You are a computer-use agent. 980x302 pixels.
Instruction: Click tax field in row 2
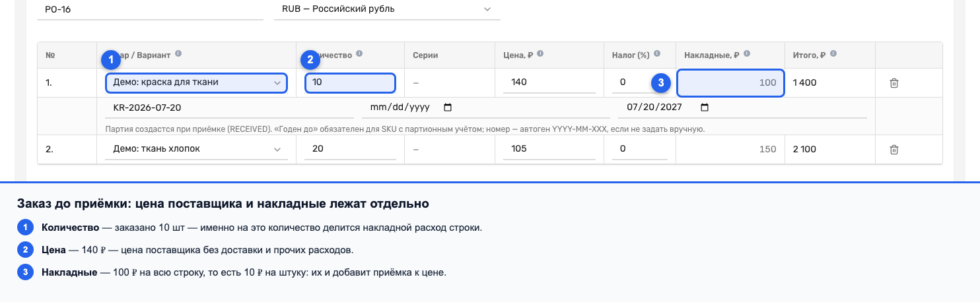point(639,149)
